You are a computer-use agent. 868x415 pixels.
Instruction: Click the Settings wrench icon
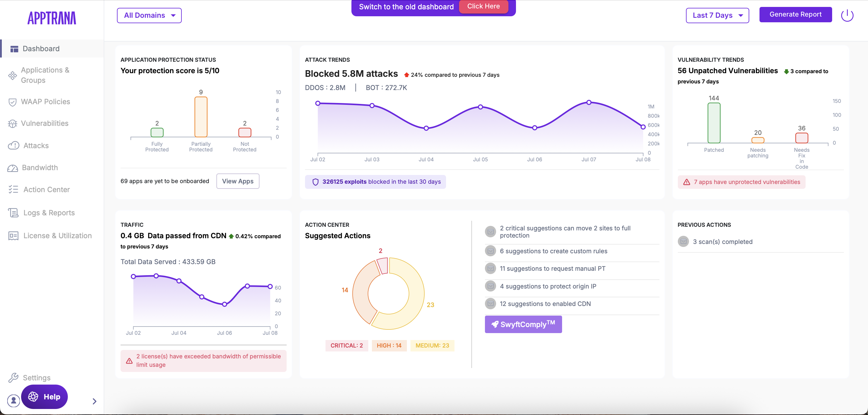click(13, 378)
